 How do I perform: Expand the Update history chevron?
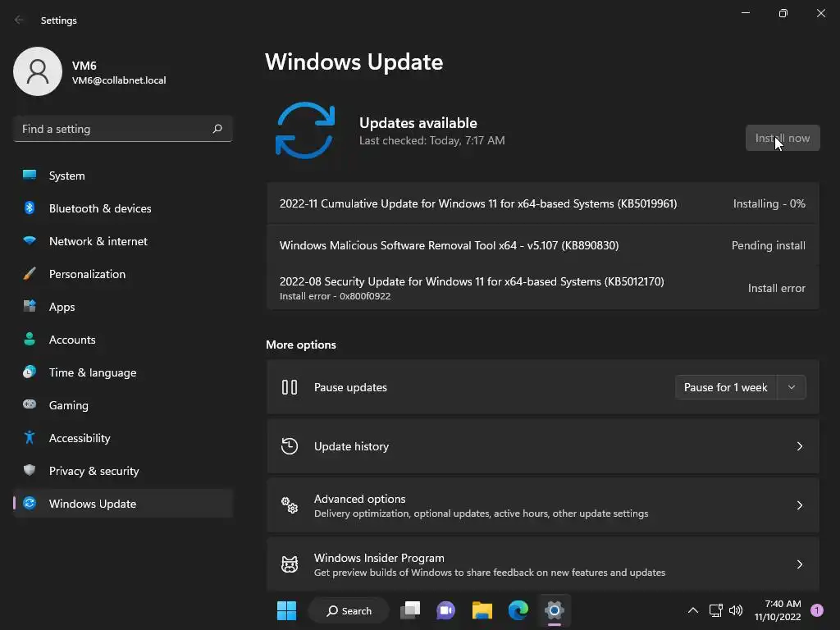coord(799,445)
